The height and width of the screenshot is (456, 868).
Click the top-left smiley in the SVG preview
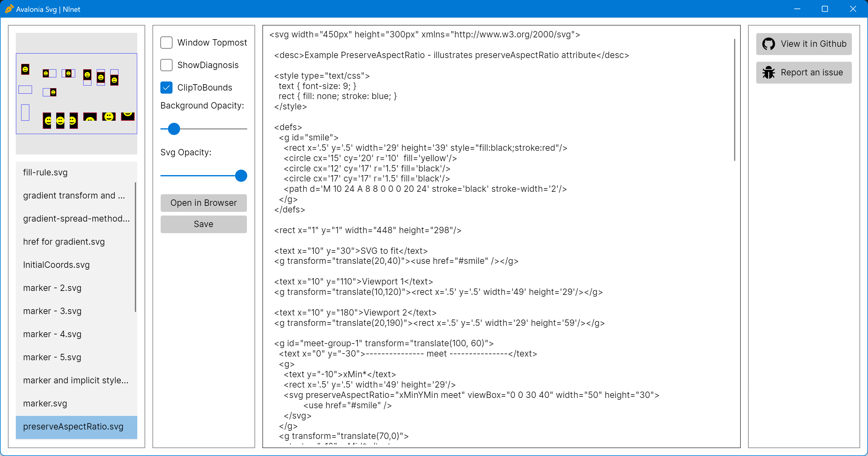(x=25, y=70)
